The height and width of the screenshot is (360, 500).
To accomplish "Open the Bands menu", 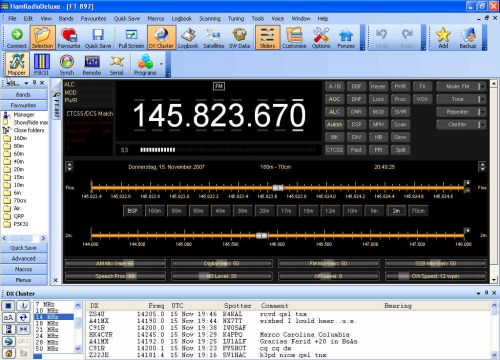I will pos(66,19).
